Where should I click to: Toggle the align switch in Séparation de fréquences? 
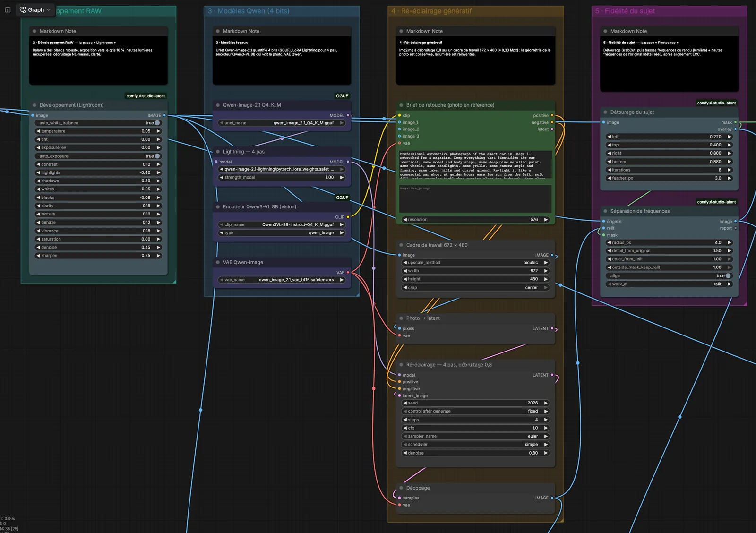click(728, 276)
